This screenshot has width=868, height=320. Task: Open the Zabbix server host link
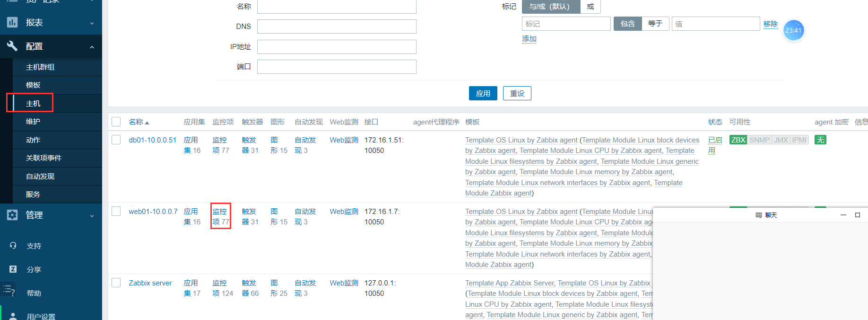coord(150,283)
